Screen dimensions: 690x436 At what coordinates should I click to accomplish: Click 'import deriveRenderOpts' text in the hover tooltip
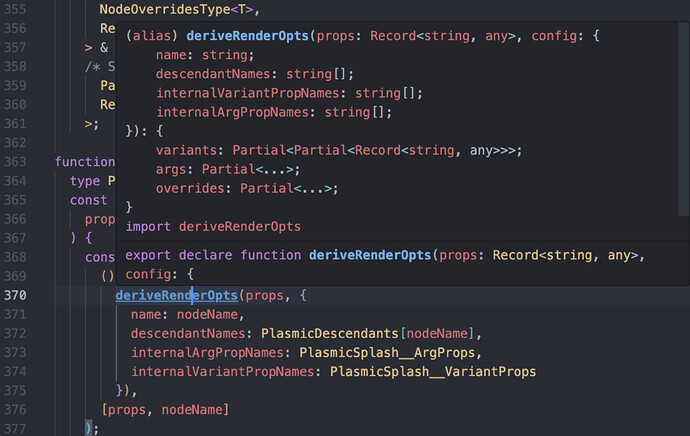coord(213,226)
